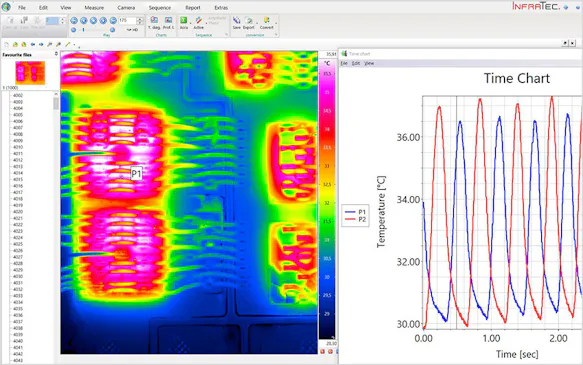The height and width of the screenshot is (365, 583).
Task: Click the yellow line tool icon
Action: [68, 44]
